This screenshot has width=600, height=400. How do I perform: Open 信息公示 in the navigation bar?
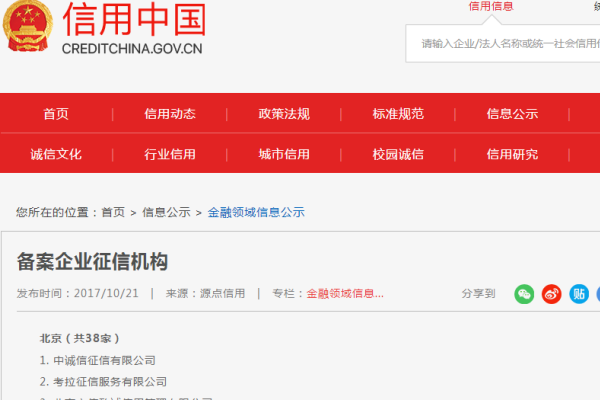coord(512,114)
